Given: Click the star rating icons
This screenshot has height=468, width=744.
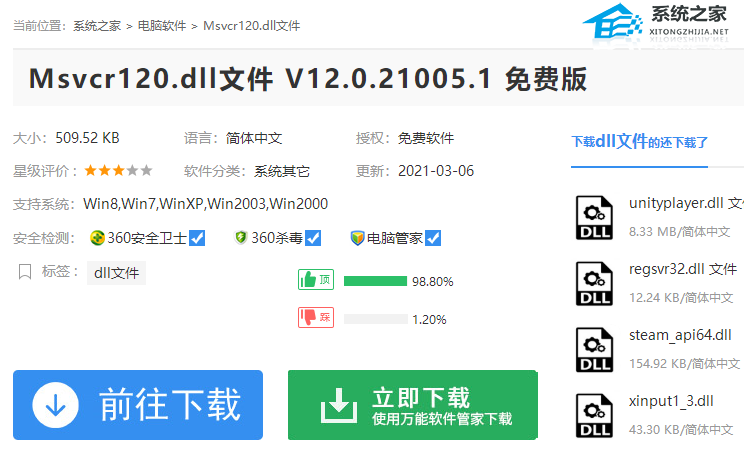Looking at the screenshot, I should [118, 170].
